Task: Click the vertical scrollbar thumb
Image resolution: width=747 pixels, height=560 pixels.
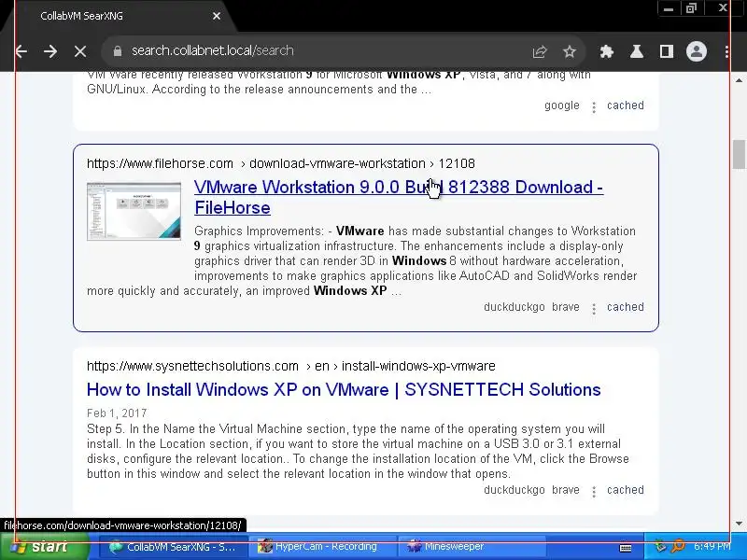Action: [739, 154]
